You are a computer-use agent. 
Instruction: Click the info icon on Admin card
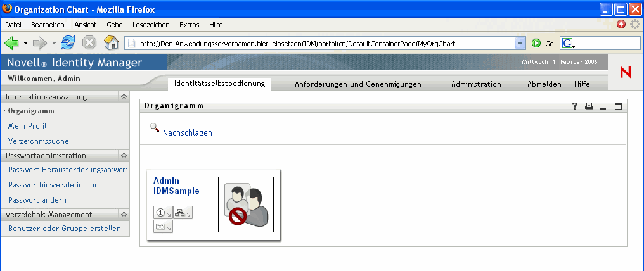pyautogui.click(x=164, y=212)
